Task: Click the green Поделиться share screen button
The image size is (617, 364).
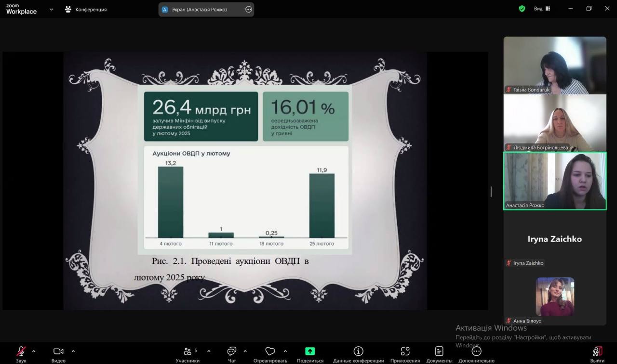Action: click(x=310, y=351)
